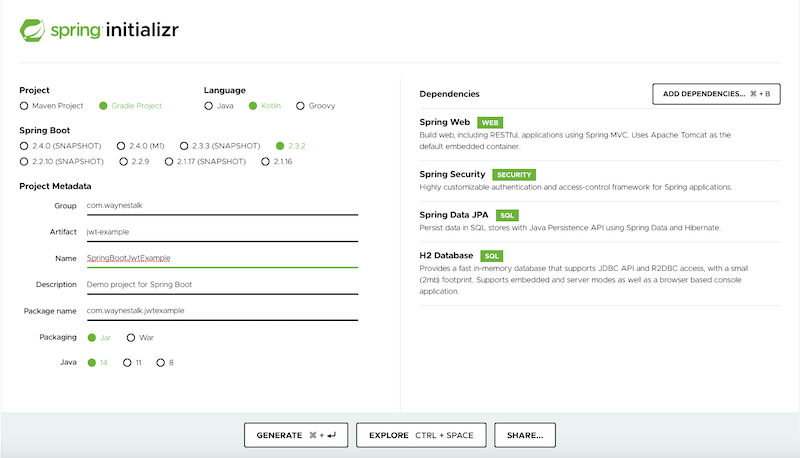The height and width of the screenshot is (458, 800).
Task: Click the Spring Boot section heading
Action: tap(44, 131)
